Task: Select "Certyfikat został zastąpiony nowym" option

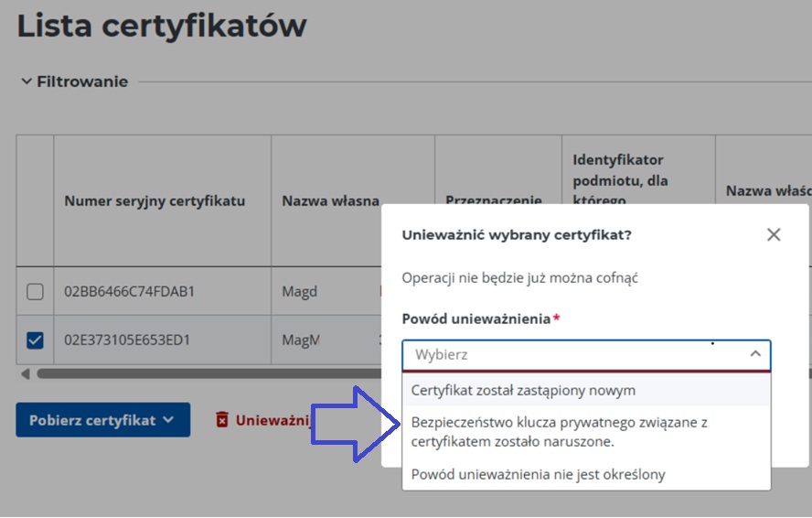Action: pyautogui.click(x=523, y=391)
